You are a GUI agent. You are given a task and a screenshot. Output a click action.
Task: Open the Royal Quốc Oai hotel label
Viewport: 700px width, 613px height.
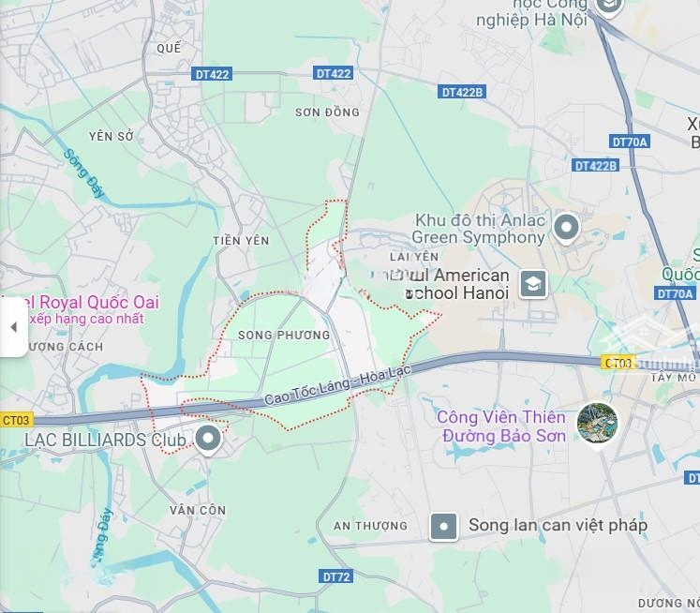coord(80,302)
